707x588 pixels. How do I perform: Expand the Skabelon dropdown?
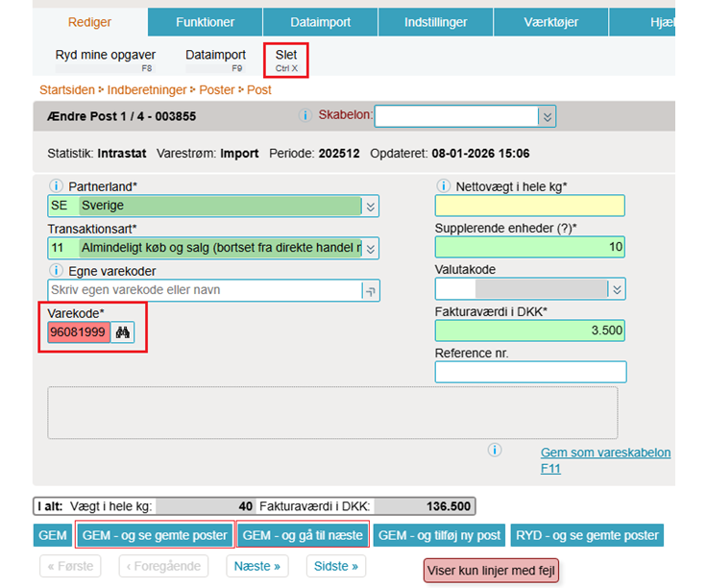point(547,116)
